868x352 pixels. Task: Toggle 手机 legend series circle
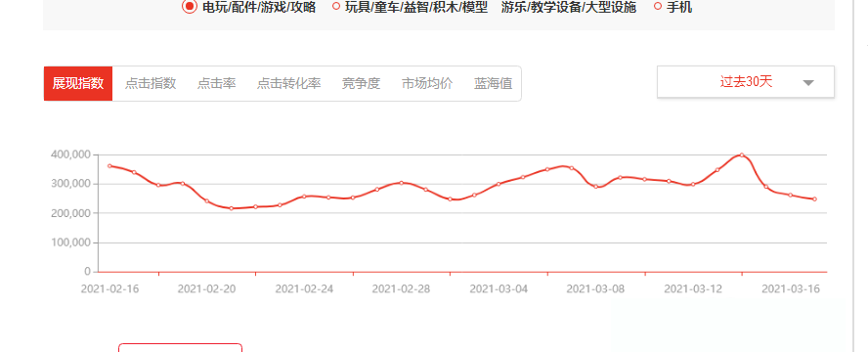point(658,7)
